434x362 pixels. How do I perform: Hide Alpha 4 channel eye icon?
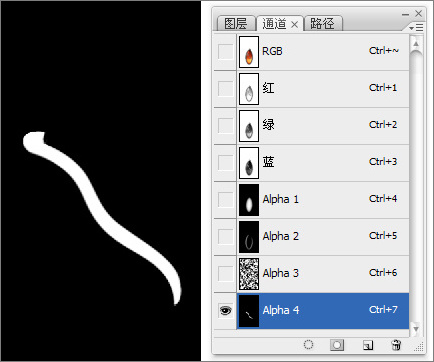225,311
